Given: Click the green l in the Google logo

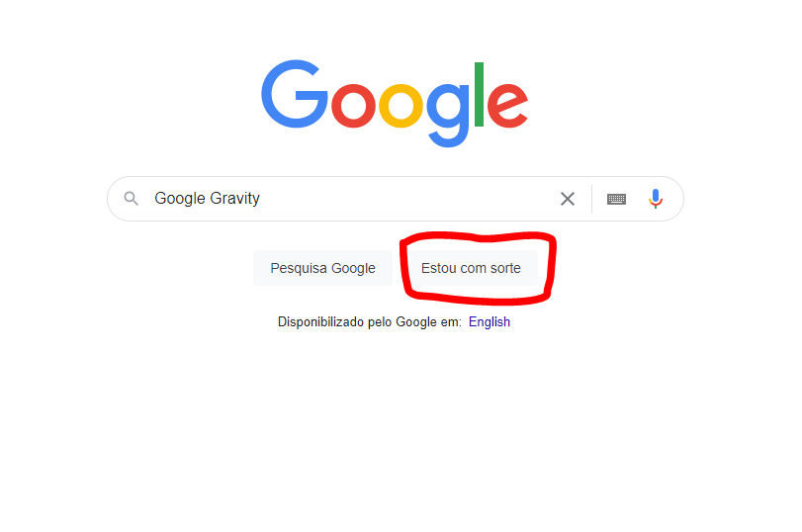Looking at the screenshot, I should [479, 94].
